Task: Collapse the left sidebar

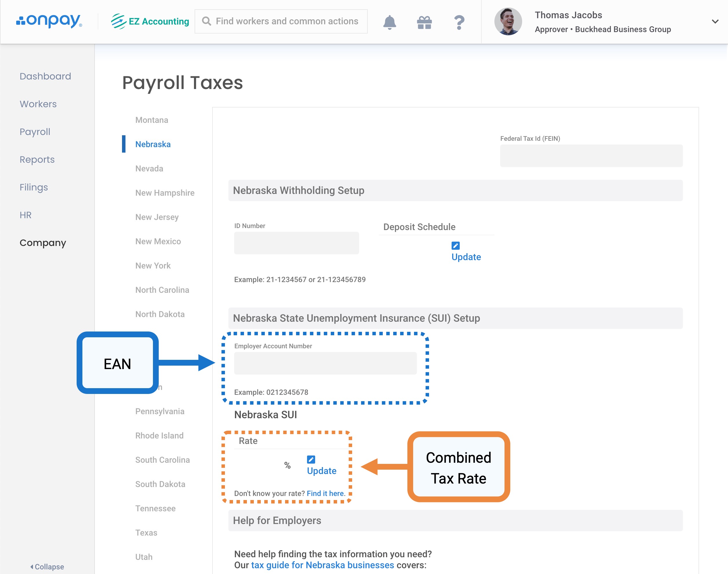Action: (47, 566)
